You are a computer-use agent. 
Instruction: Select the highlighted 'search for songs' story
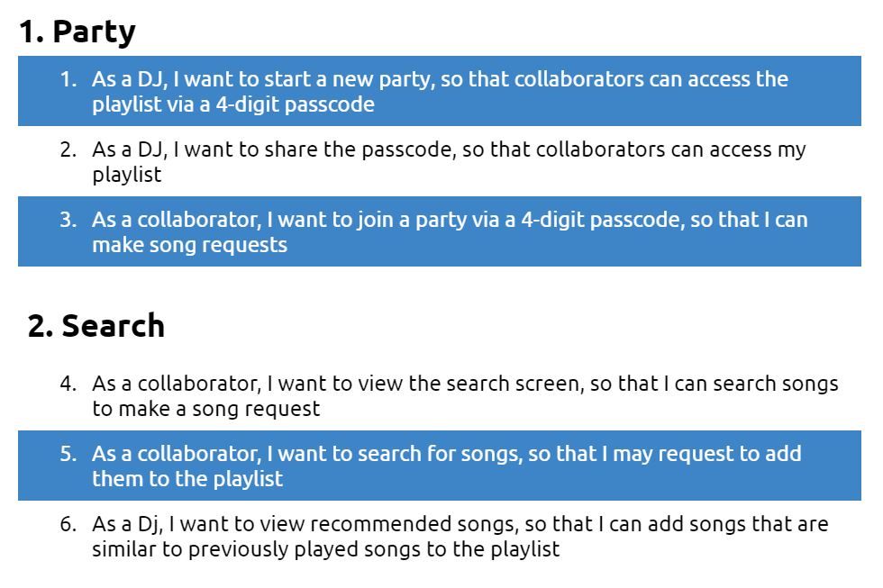click(x=440, y=466)
